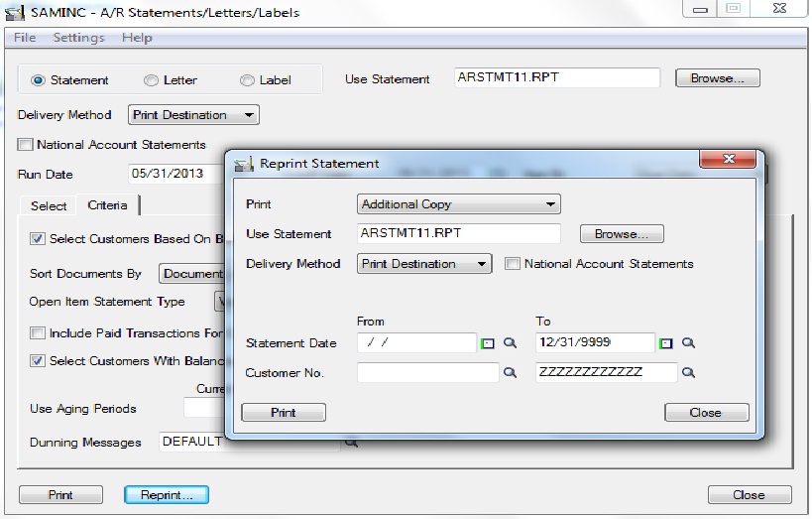Viewport: 812px width, 519px height.
Task: Open finder for To Customer No.
Action: [688, 373]
